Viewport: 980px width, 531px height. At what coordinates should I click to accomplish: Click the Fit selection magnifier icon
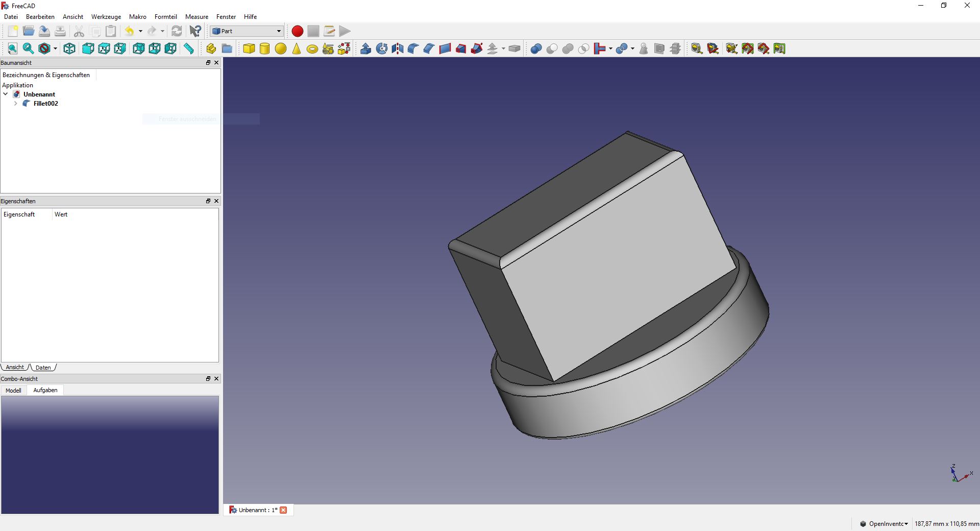coord(29,49)
